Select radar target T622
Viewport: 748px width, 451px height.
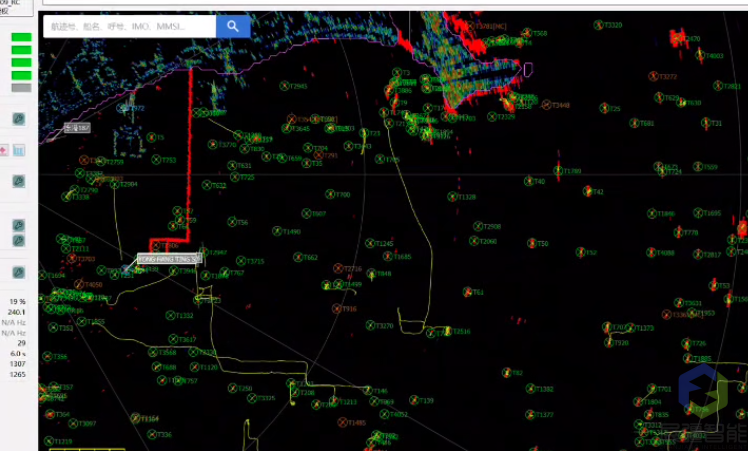[207, 185]
